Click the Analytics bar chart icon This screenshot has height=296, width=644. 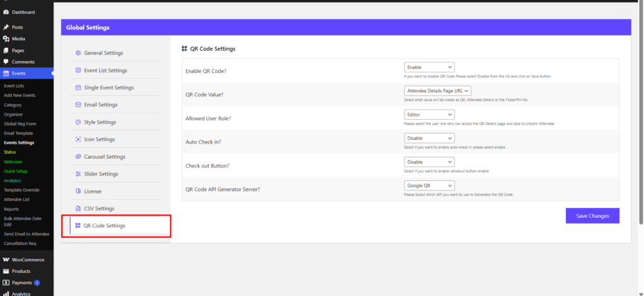(6, 293)
